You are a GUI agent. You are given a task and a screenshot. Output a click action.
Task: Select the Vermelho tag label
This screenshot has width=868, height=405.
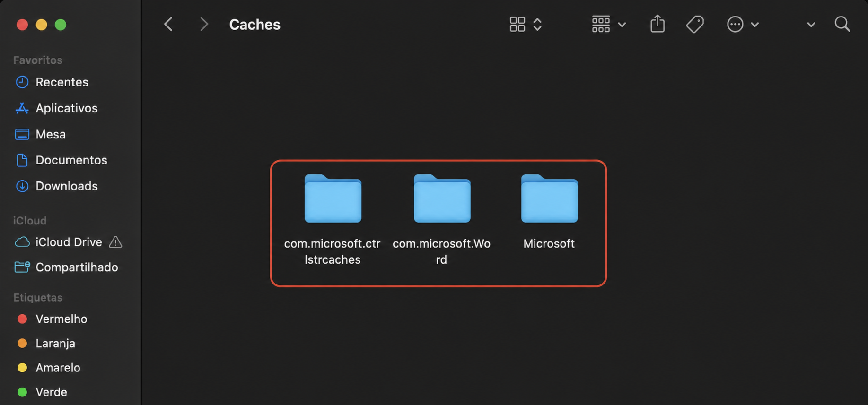pyautogui.click(x=61, y=319)
